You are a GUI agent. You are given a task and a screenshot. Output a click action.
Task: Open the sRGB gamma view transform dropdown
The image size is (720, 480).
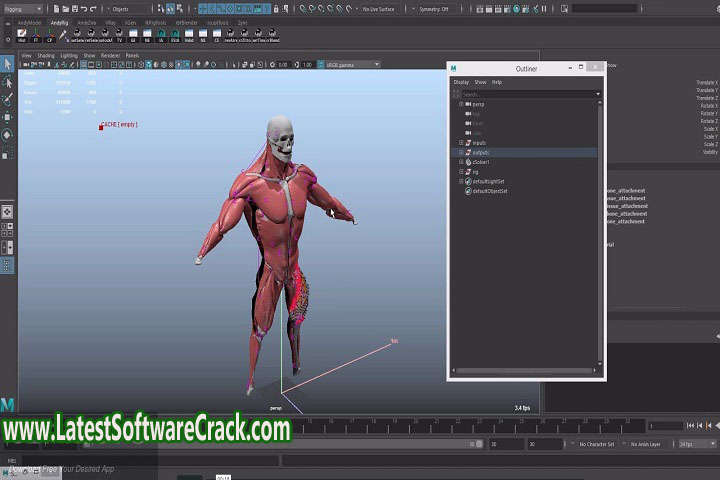click(x=353, y=65)
